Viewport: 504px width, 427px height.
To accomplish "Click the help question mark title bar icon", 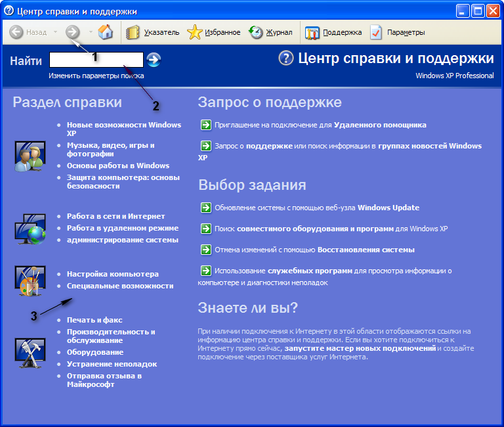I will coord(9,11).
